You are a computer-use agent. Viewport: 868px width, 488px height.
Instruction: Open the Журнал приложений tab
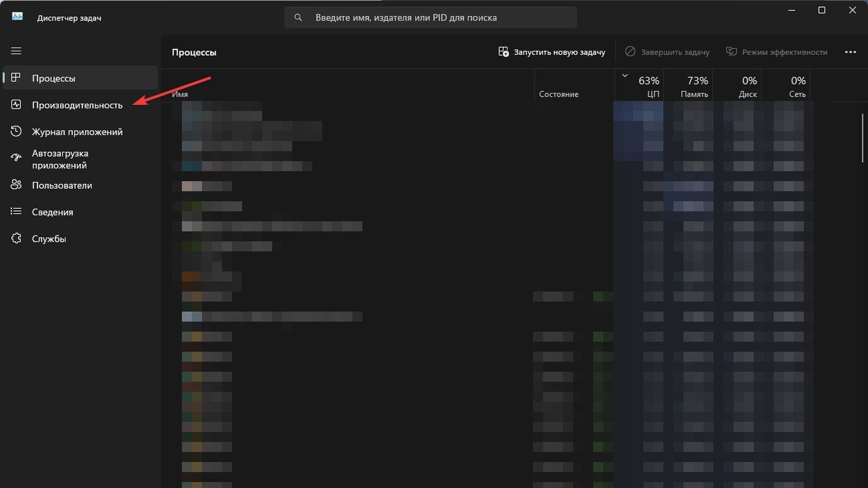pos(81,131)
